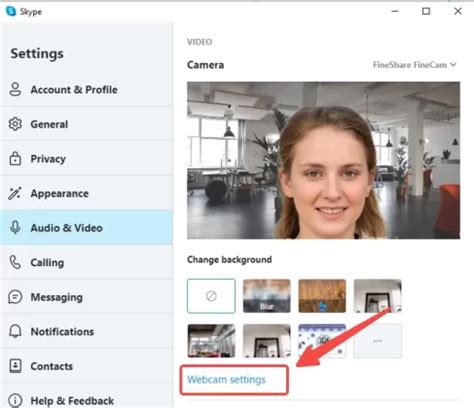Show more backgrounds with the ellipsis button
This screenshot has width=474, height=408.
[x=378, y=341]
